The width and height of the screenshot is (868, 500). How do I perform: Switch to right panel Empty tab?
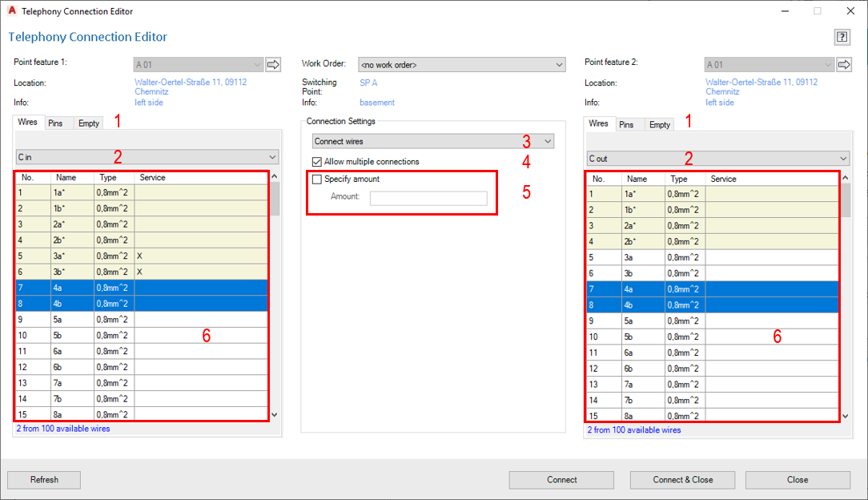click(x=659, y=125)
